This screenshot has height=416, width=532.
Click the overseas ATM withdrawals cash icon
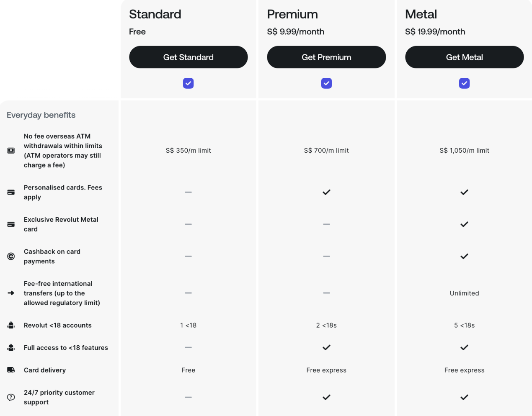click(11, 151)
